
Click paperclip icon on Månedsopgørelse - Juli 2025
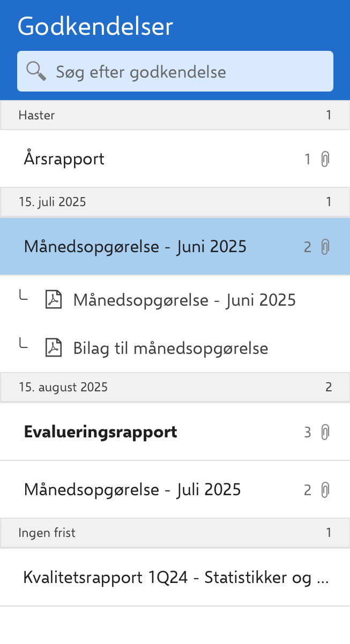click(x=325, y=490)
